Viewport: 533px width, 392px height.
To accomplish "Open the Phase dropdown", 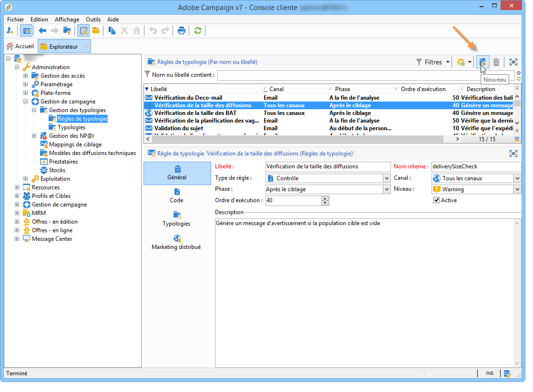I will (387, 189).
